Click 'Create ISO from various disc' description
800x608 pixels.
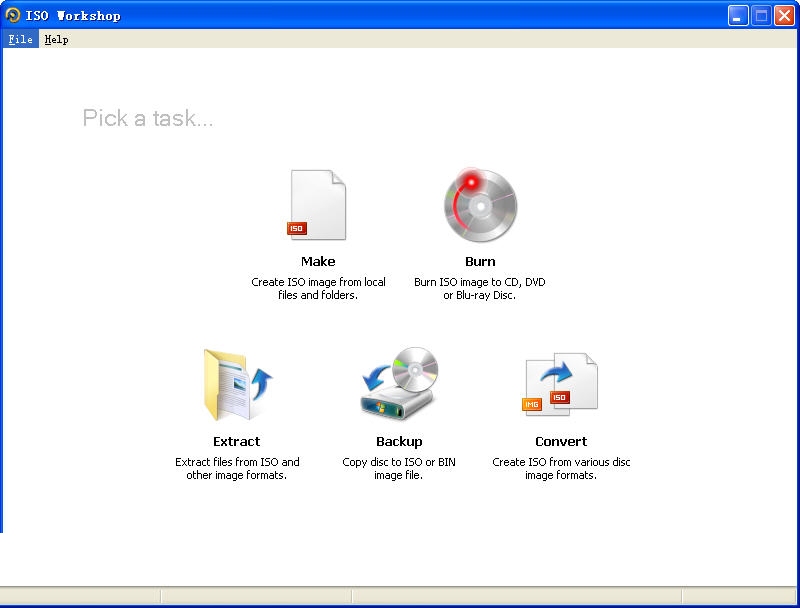click(x=561, y=469)
